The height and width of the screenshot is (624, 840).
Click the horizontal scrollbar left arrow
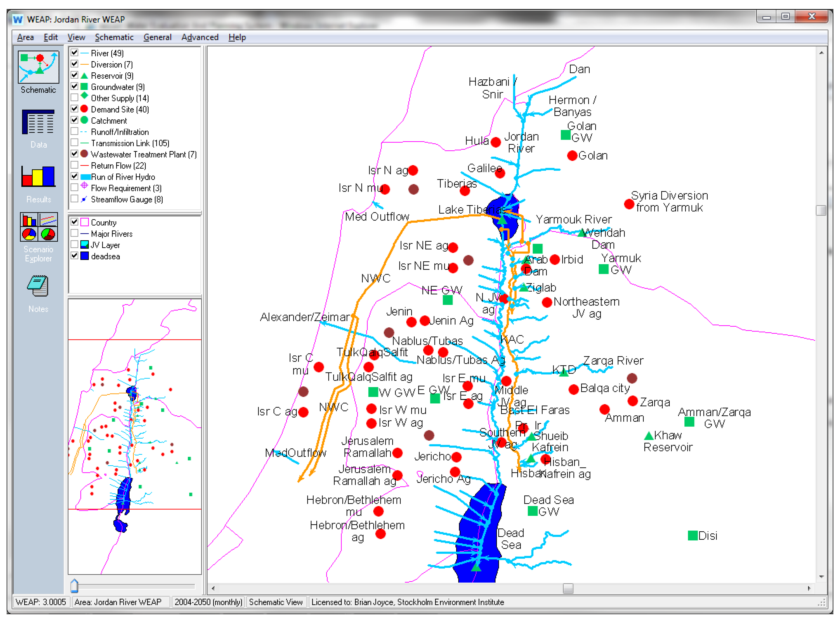point(213,588)
